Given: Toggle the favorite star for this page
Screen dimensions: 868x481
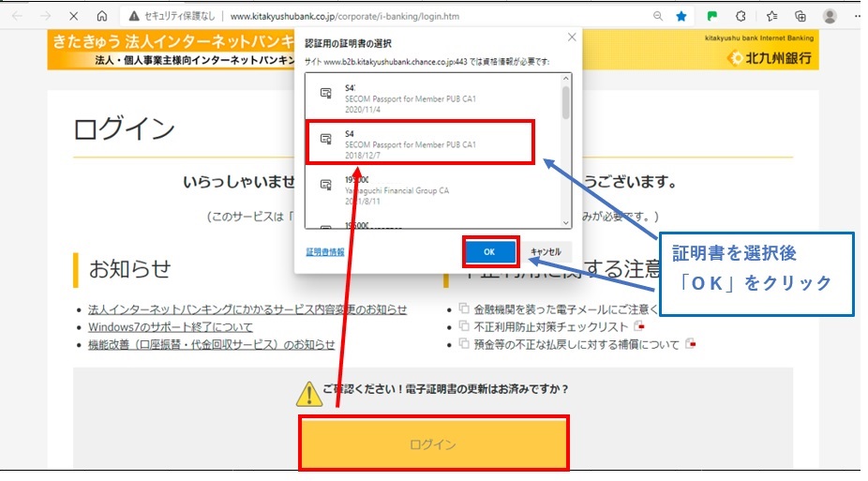Looking at the screenshot, I should click(681, 16).
